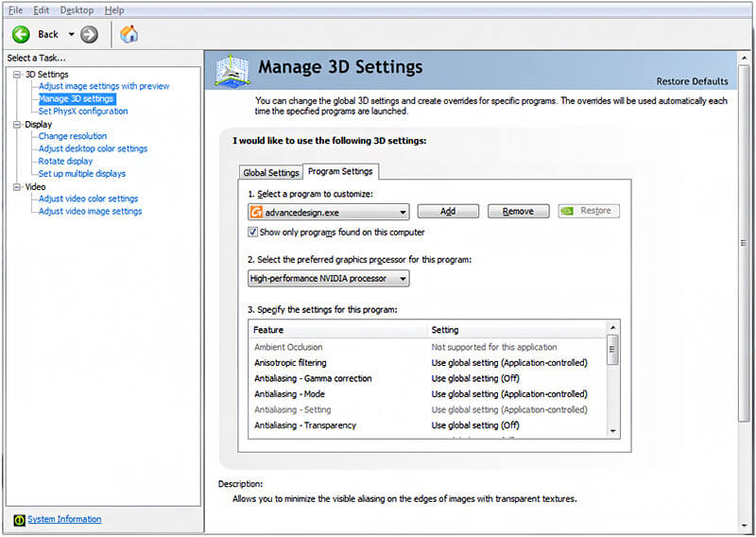Open Adjust desktop color settings

[x=93, y=148]
